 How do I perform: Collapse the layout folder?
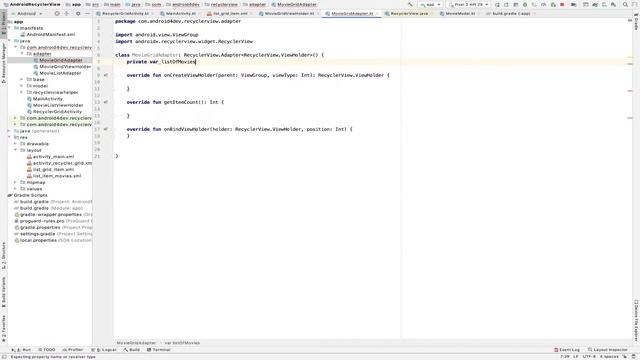tap(16, 150)
